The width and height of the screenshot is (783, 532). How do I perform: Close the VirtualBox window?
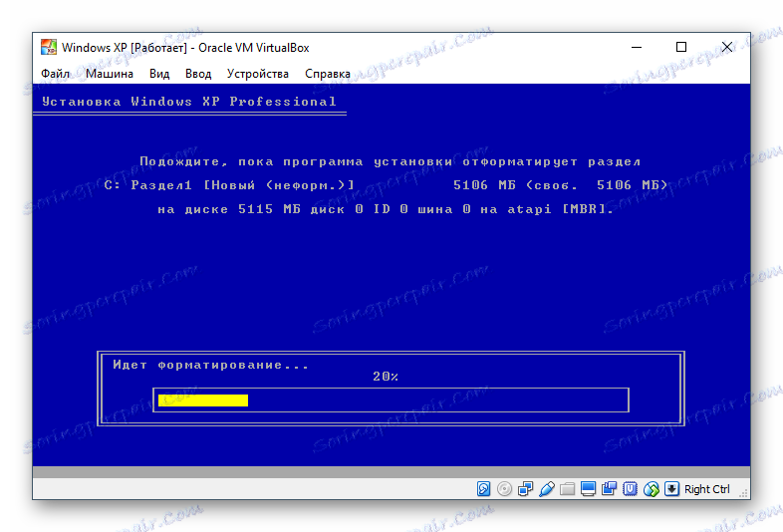(727, 47)
